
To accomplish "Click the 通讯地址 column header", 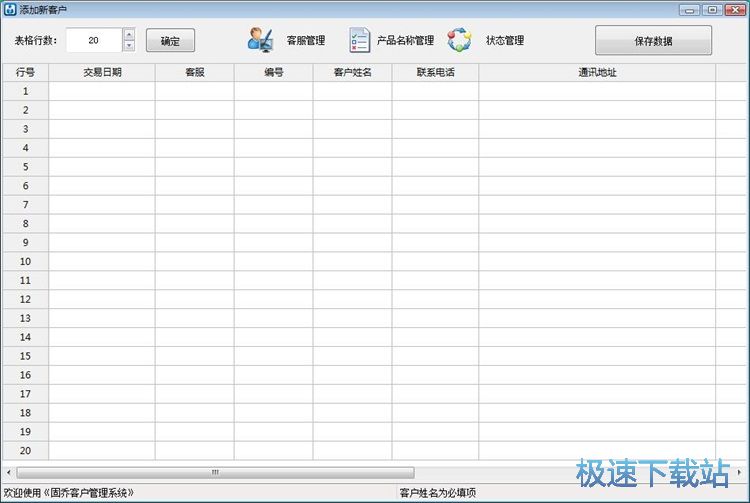I will coord(597,72).
